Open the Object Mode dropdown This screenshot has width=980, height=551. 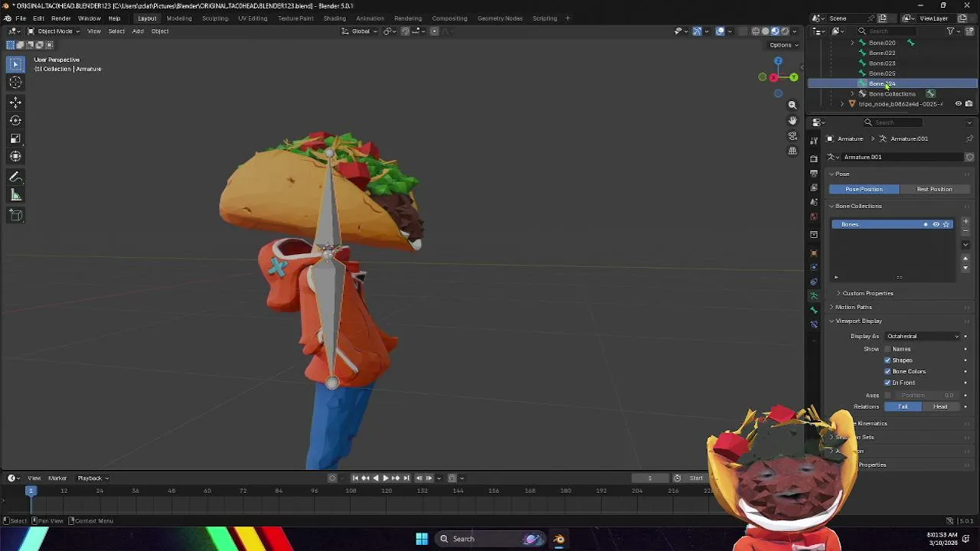coord(54,31)
